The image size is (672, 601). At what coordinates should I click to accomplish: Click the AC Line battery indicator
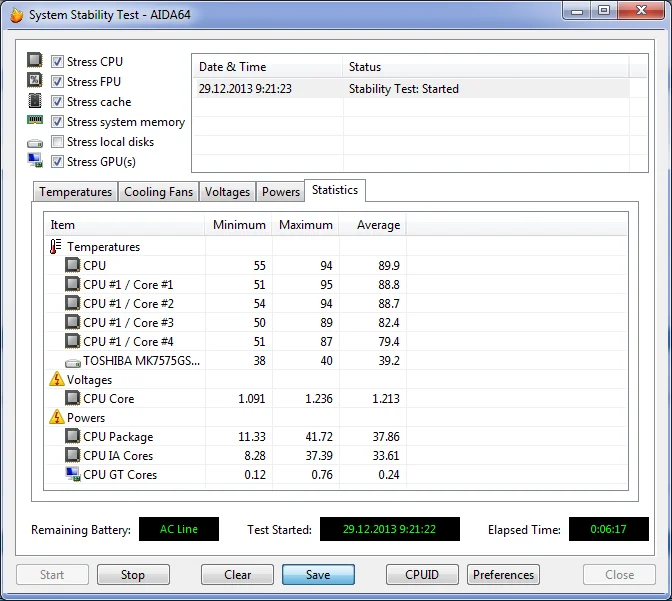[179, 529]
